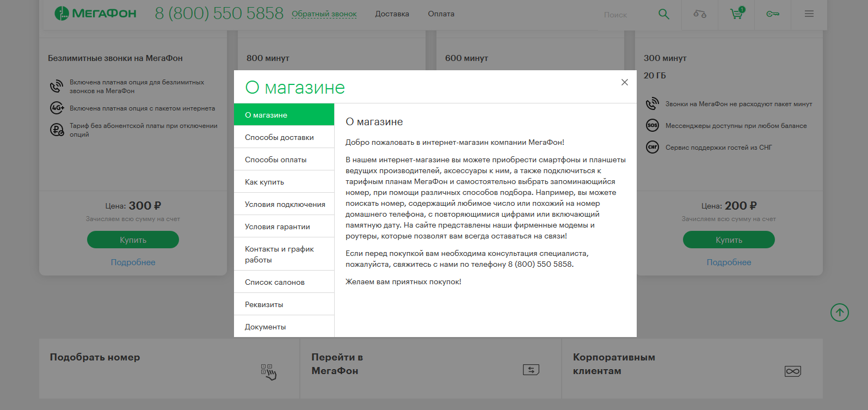
Task: Click "Желаем вам приятных покупок!" text
Action: coord(403,282)
